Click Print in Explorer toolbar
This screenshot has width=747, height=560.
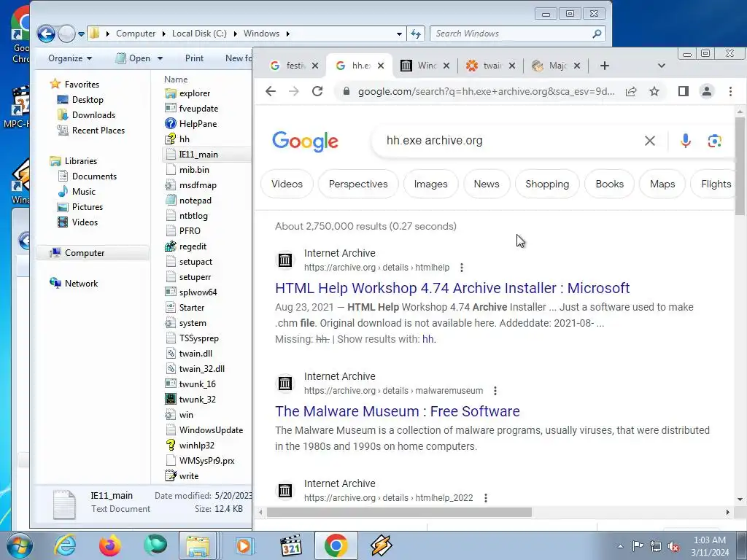click(194, 58)
